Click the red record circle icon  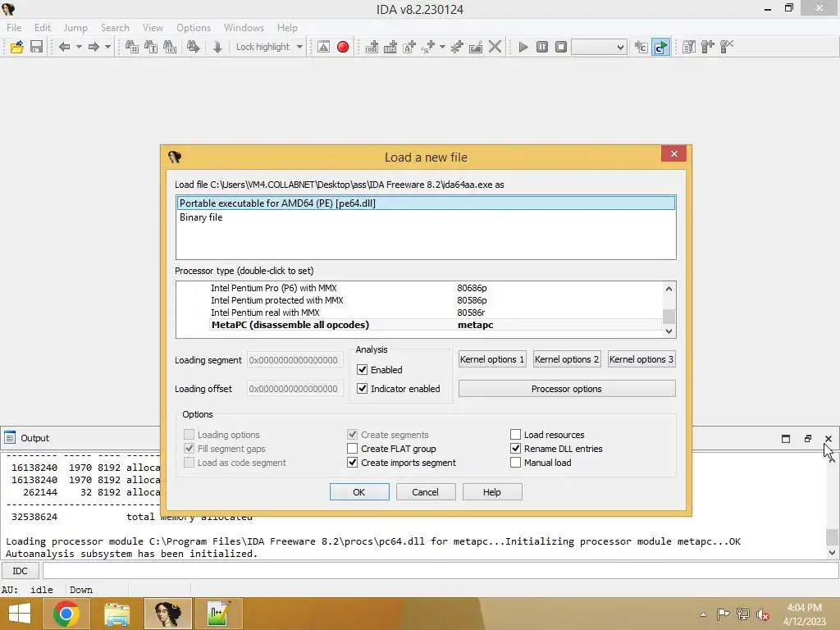click(343, 47)
